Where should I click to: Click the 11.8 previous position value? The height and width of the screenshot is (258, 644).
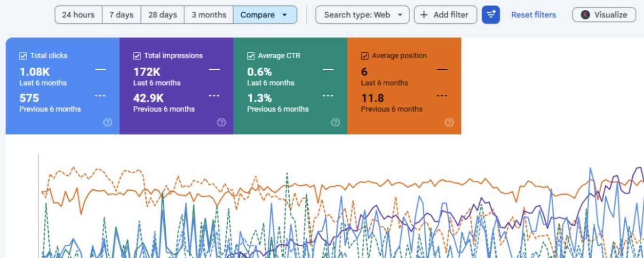coord(373,98)
